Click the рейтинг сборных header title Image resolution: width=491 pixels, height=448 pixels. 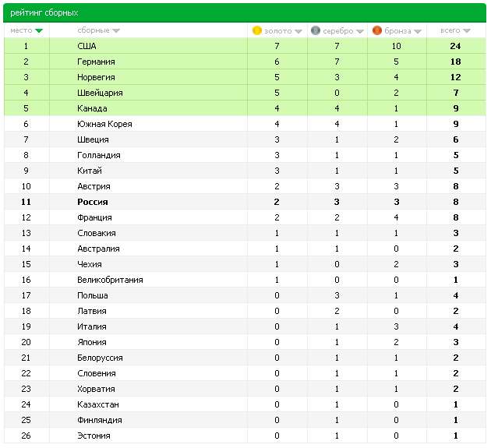[44, 12]
